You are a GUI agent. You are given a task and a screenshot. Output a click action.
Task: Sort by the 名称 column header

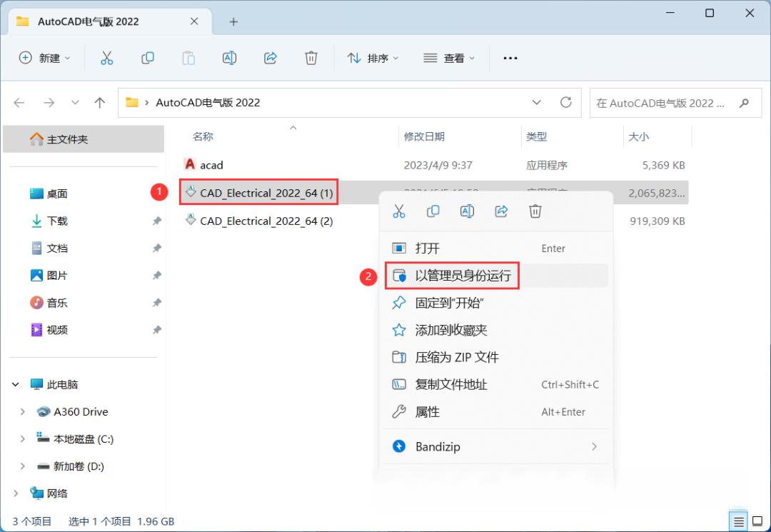click(203, 136)
